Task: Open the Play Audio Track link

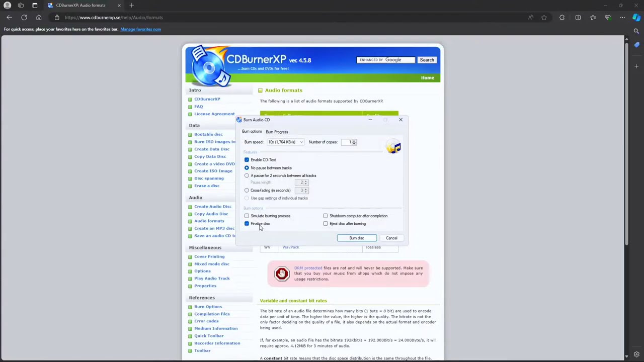Action: click(212, 279)
